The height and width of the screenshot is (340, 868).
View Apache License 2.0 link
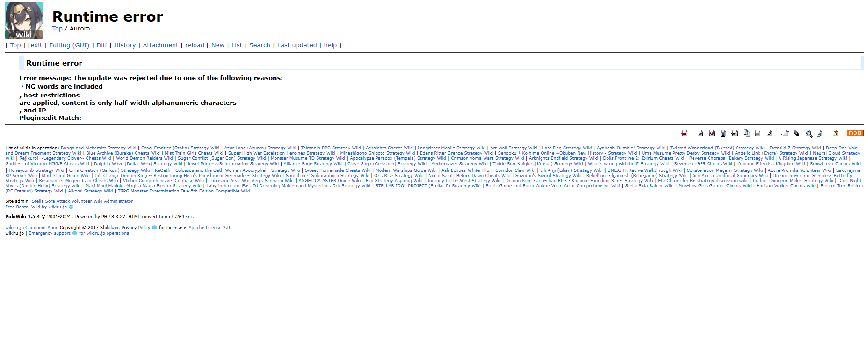point(209,228)
